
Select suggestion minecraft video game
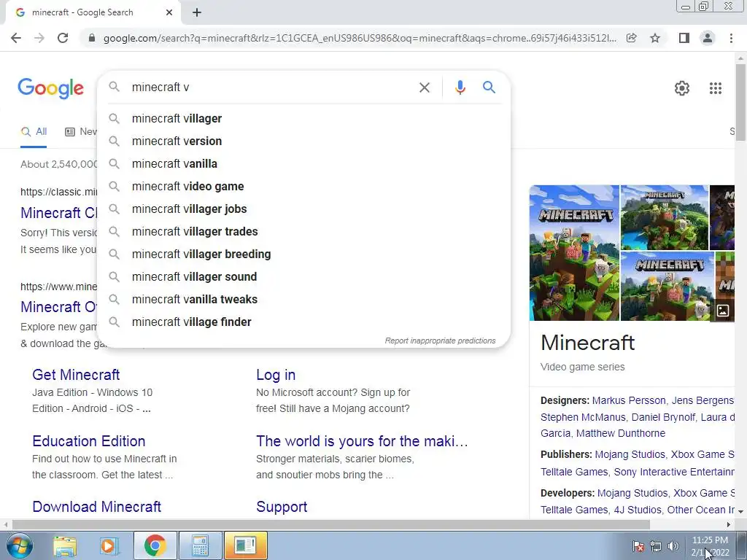(304, 186)
